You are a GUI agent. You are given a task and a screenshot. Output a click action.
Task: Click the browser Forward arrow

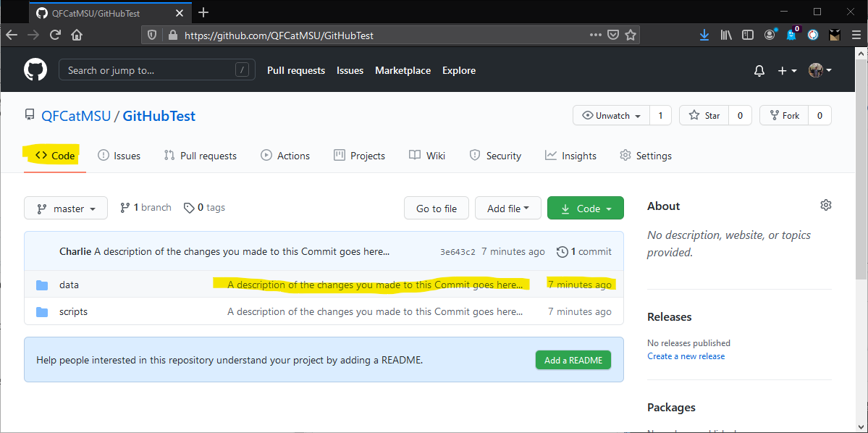(33, 35)
